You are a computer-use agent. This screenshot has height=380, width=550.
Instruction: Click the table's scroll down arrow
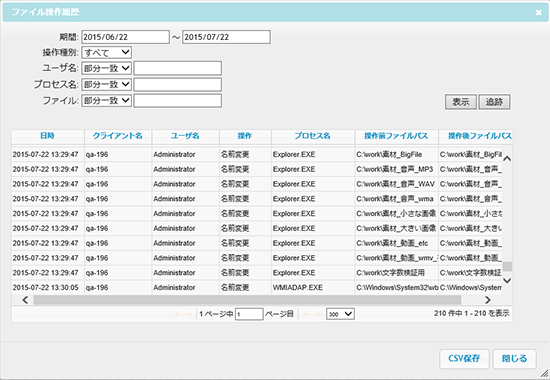coord(507,280)
